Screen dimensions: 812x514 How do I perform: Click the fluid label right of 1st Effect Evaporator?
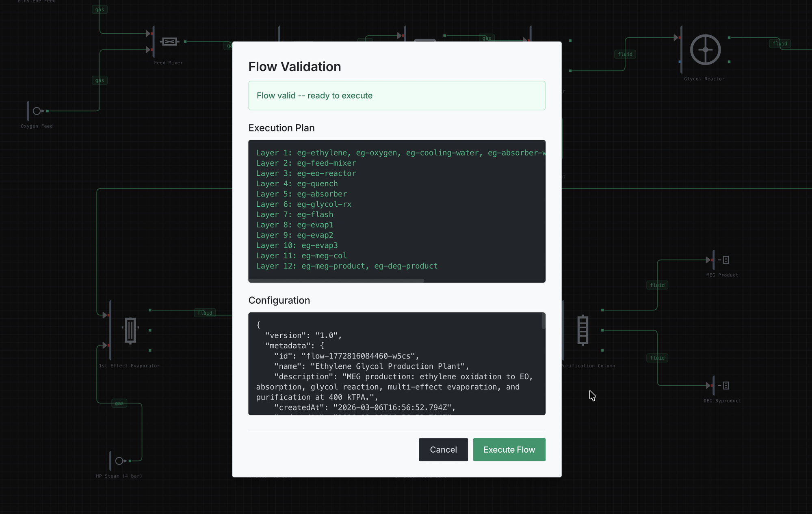205,313
